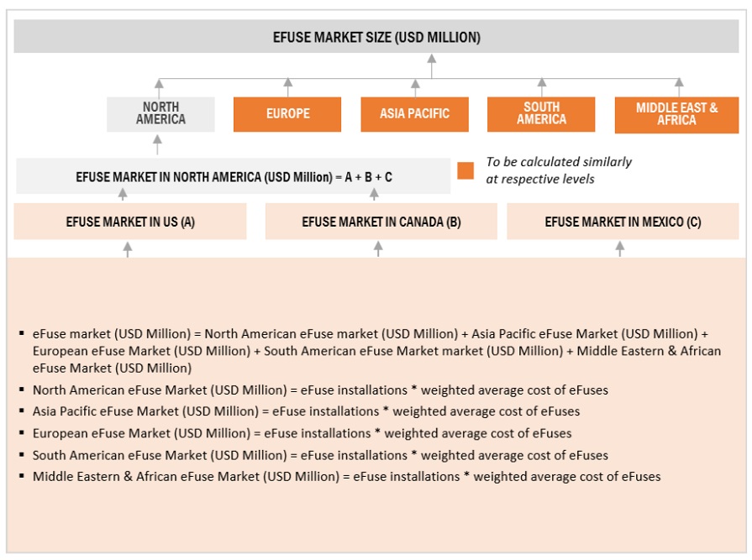The width and height of the screenshot is (752, 560).
Task: Select the EFUSE MARKET IN MEXICO (C) box
Action: tap(623, 222)
